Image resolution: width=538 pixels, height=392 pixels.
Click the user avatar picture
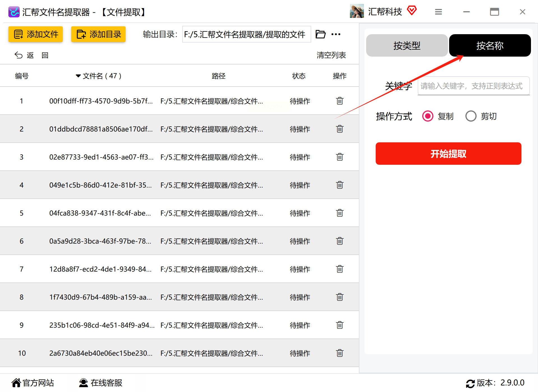[357, 11]
